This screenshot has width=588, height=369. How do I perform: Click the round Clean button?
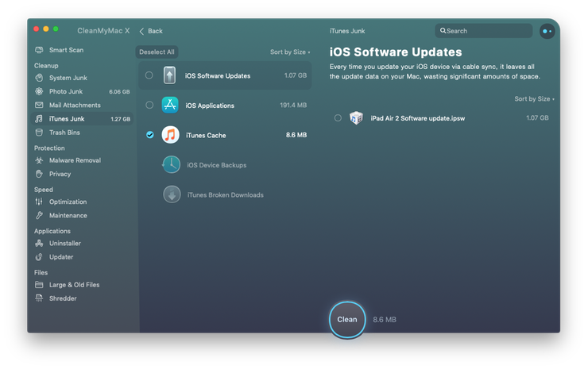pos(347,320)
